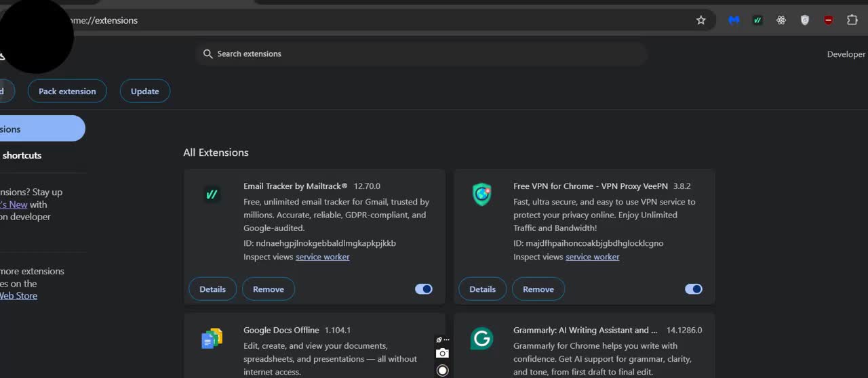Open Details for Free VPN VeePN

click(x=482, y=289)
